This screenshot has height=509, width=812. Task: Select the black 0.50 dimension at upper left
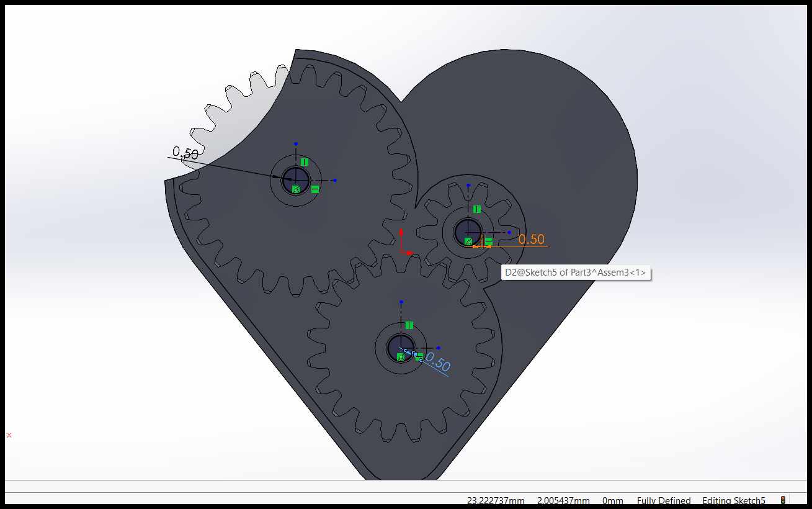click(x=185, y=153)
